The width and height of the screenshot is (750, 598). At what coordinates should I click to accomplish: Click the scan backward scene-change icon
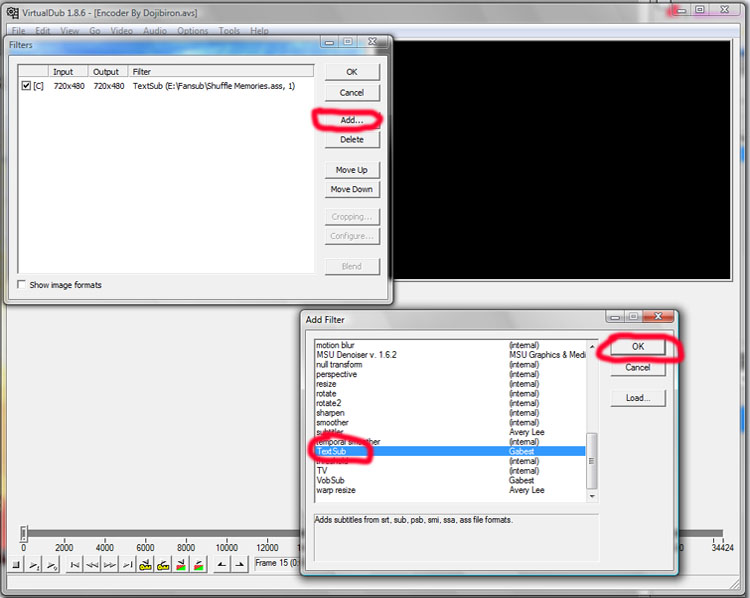(181, 565)
